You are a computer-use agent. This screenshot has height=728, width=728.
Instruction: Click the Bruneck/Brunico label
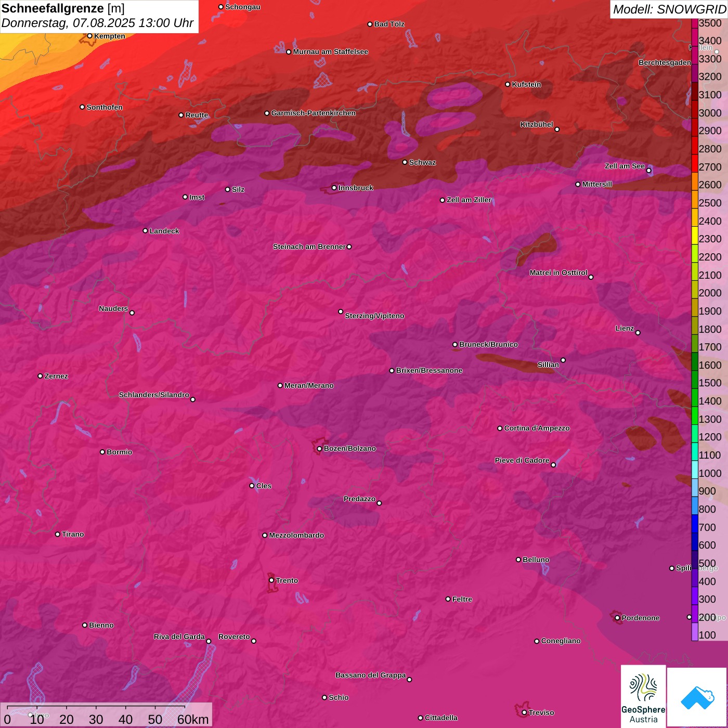[x=488, y=344]
